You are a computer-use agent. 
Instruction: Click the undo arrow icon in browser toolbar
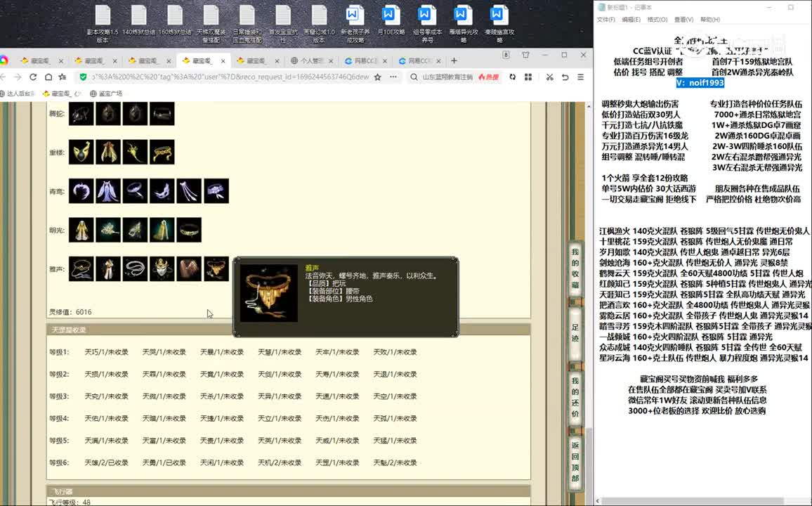565,77
